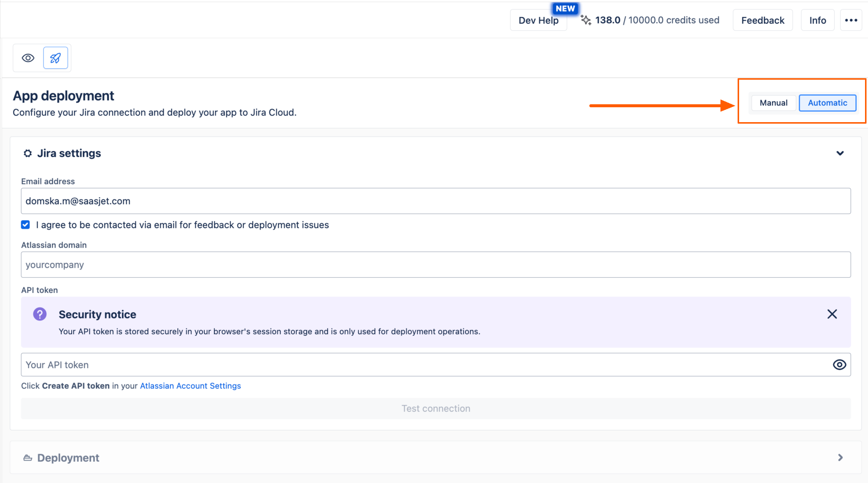The height and width of the screenshot is (483, 868).
Task: Click the Atlassian domain input field
Action: click(436, 265)
